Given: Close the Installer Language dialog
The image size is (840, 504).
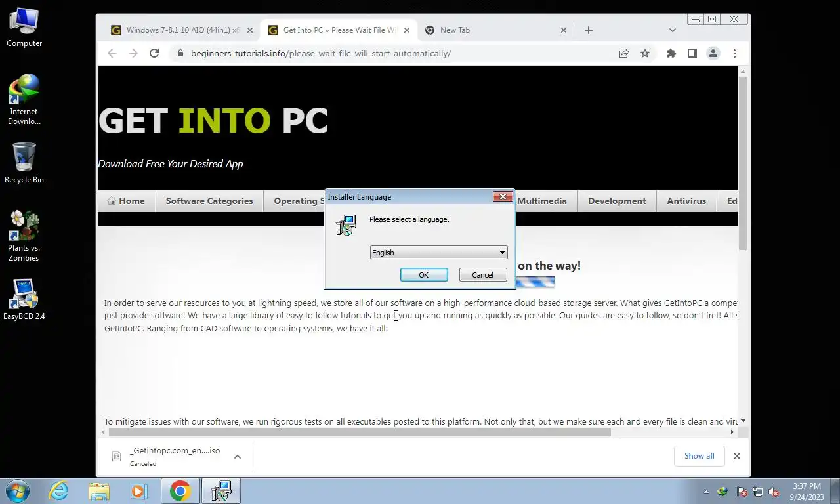Looking at the screenshot, I should click(503, 196).
